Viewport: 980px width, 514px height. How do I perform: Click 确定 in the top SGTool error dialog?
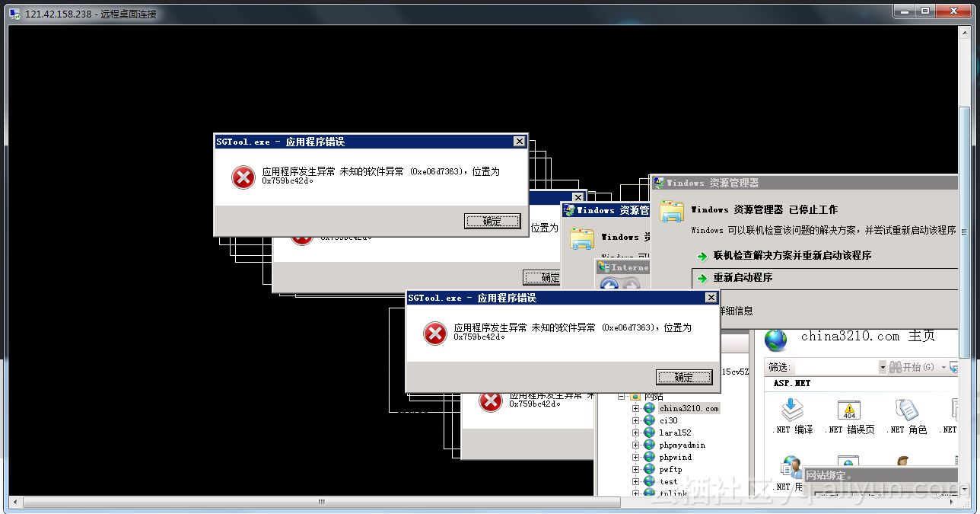tap(492, 222)
